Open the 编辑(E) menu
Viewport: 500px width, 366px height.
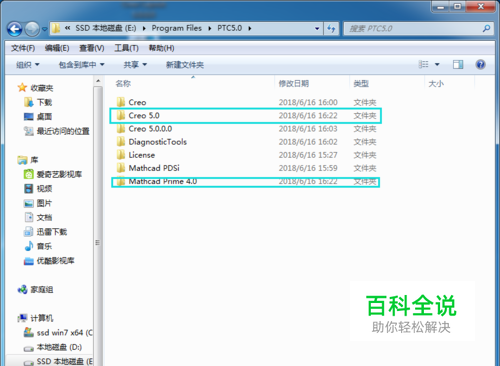click(57, 48)
